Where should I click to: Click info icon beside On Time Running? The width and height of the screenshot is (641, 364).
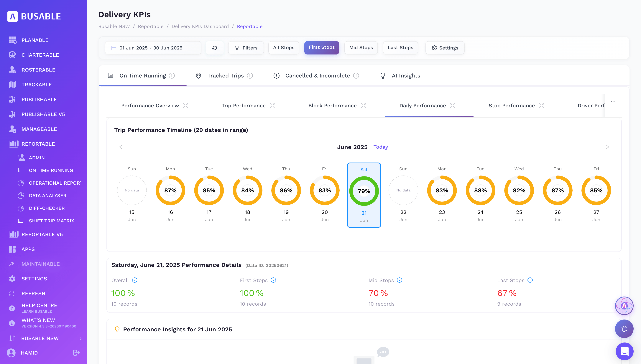point(172,75)
